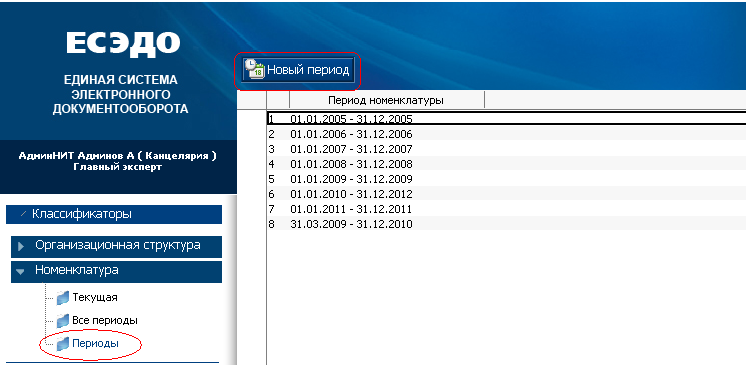This screenshot has width=746, height=365.
Task: Click the Главный эксперт position text
Action: [x=118, y=168]
